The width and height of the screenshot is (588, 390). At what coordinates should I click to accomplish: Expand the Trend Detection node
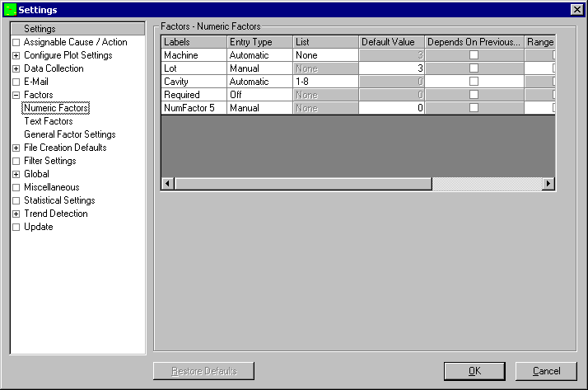coord(16,214)
